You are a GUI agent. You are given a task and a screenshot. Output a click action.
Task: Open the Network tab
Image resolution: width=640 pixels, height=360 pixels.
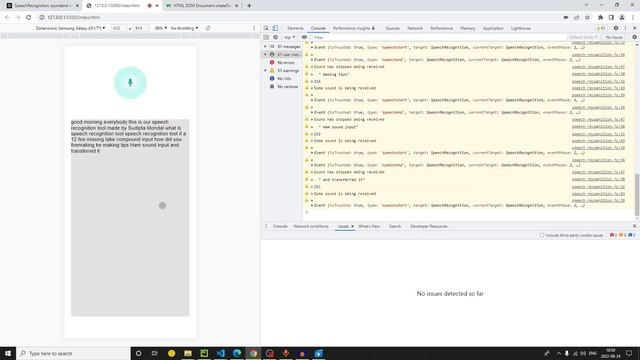point(415,28)
